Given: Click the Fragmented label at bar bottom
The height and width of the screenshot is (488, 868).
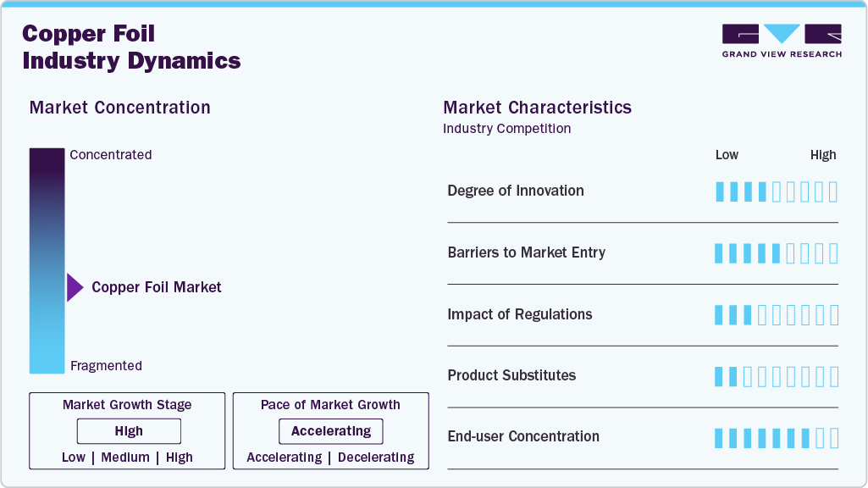Looking at the screenshot, I should coord(106,366).
